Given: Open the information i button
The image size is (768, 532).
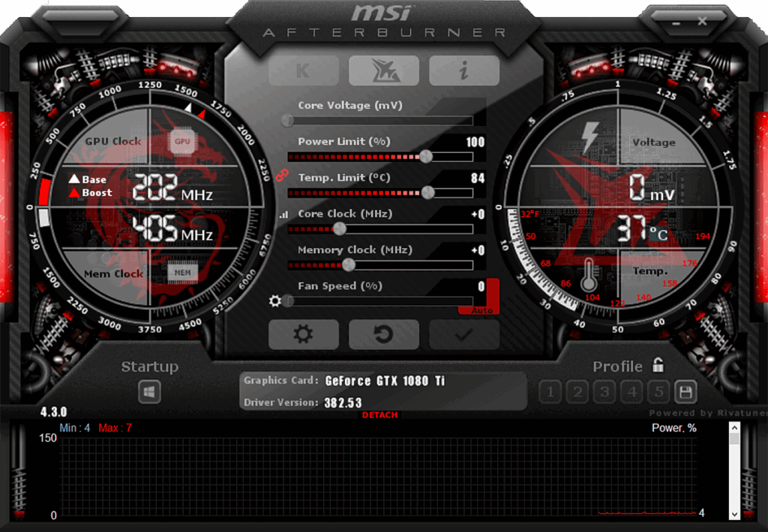Looking at the screenshot, I should click(x=463, y=71).
